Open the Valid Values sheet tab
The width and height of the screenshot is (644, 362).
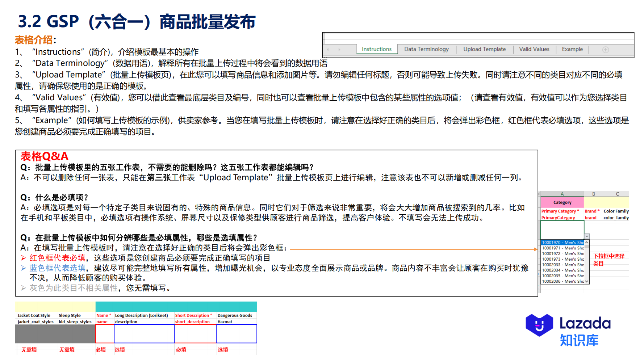534,49
